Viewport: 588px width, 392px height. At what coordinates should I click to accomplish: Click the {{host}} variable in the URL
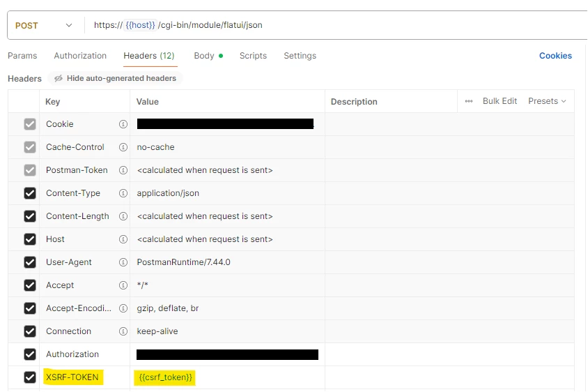(x=140, y=25)
